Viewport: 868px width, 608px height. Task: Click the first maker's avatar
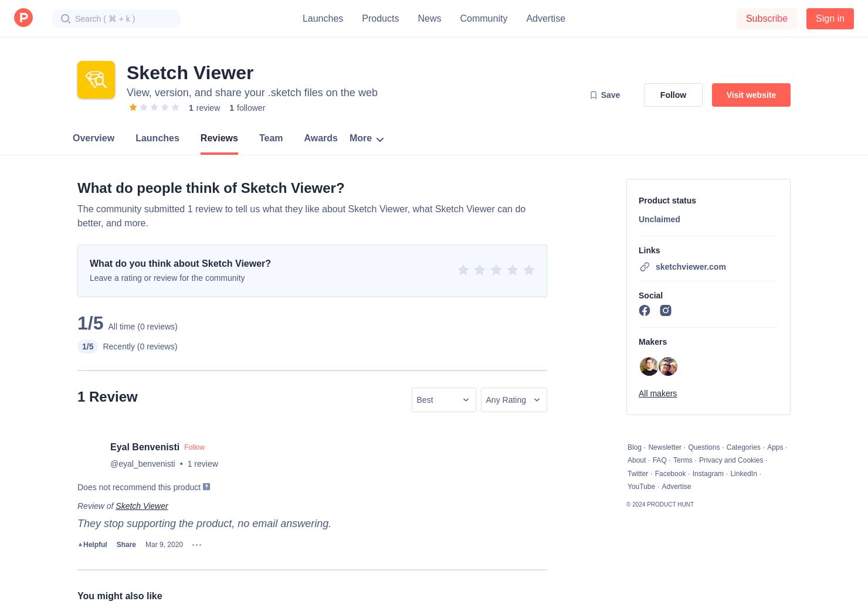pos(649,366)
